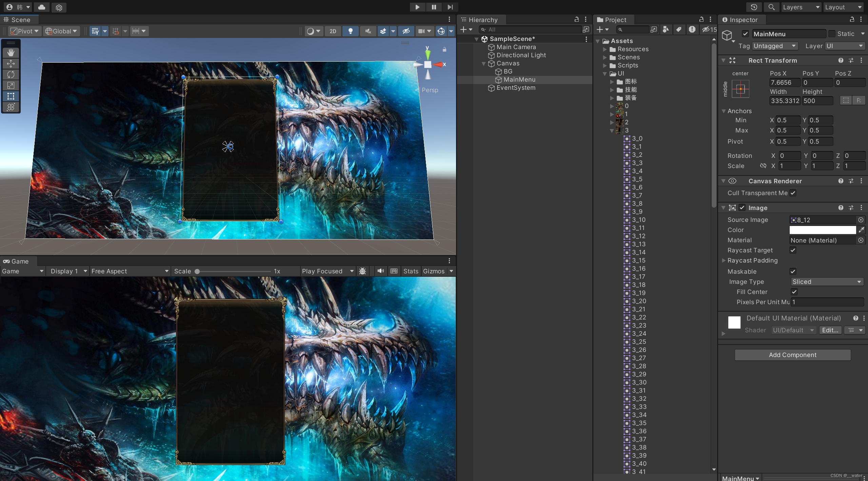The image size is (868, 481).
Task: Open global search magnifier icon
Action: click(x=771, y=7)
